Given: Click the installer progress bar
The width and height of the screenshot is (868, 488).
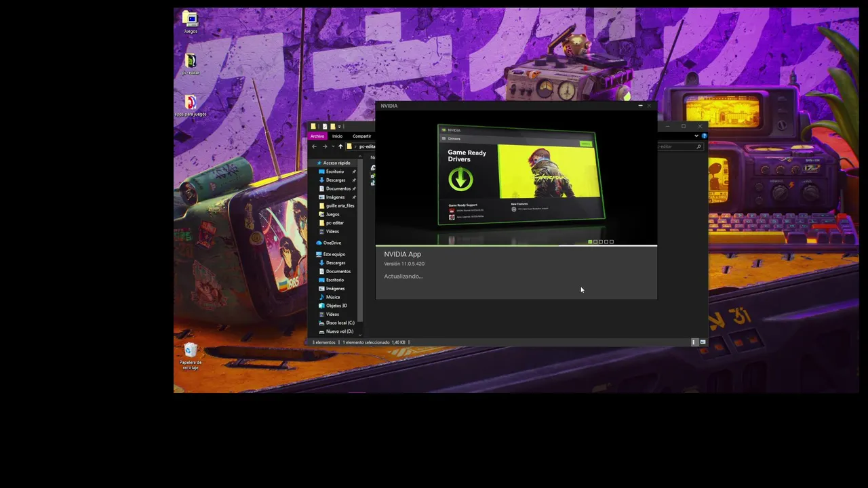Looking at the screenshot, I should (516, 245).
